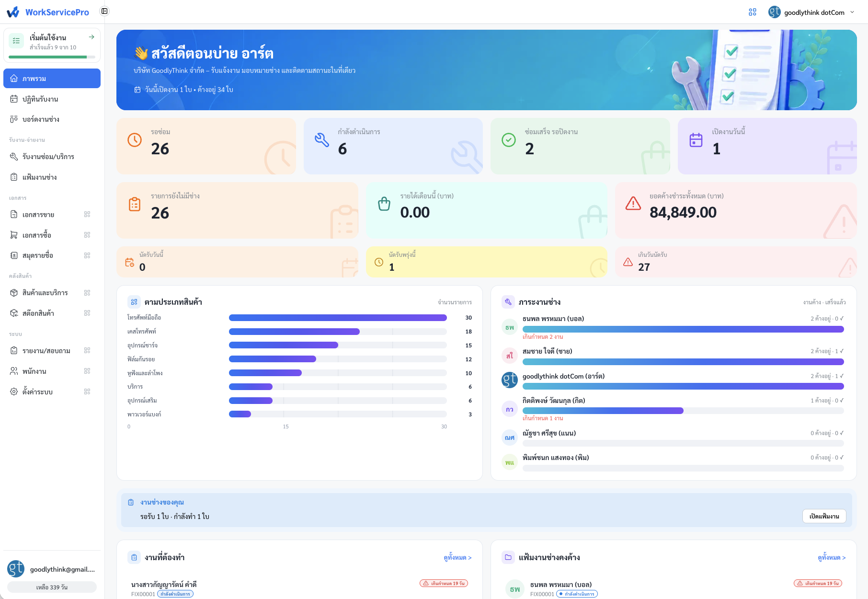The width and height of the screenshot is (868, 599).
Task: Open the นัดรับพรุ่งนี้ yellow card
Action: point(487,262)
